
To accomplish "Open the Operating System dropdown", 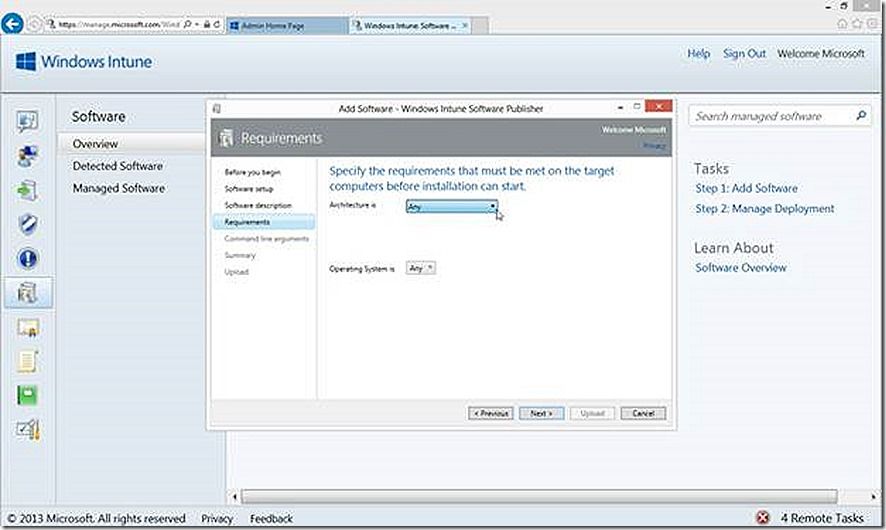I will tap(420, 268).
